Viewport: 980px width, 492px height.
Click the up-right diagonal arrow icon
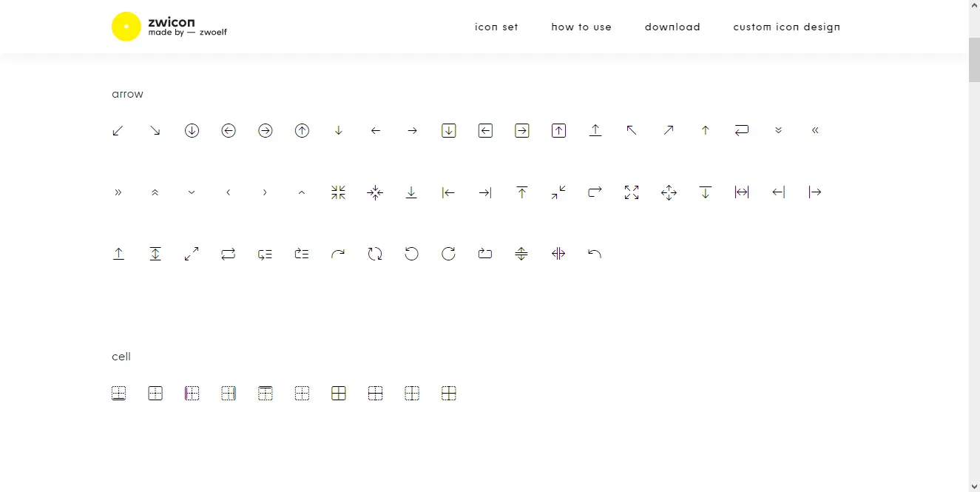pos(669,131)
